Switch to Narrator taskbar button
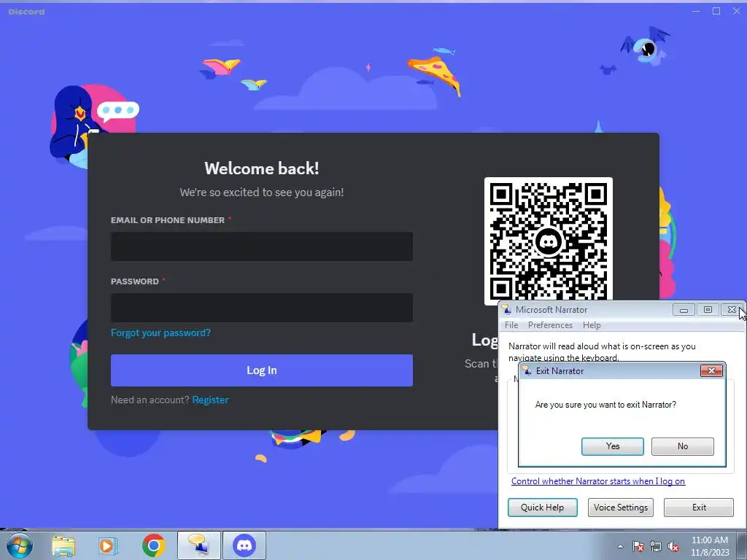 tap(198, 545)
